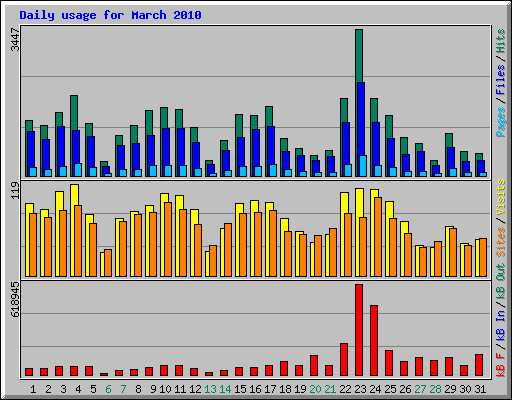Click day label 19 on the axis
This screenshot has width=512, height=400.
click(300, 389)
